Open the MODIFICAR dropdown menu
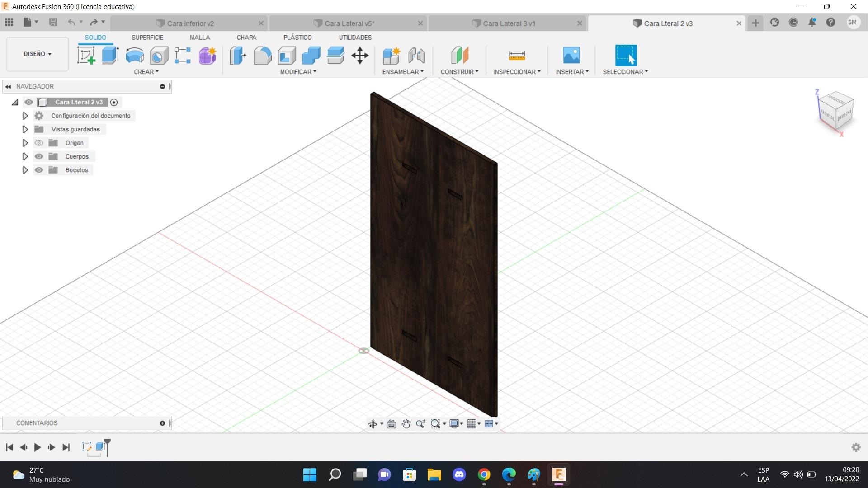 click(298, 72)
